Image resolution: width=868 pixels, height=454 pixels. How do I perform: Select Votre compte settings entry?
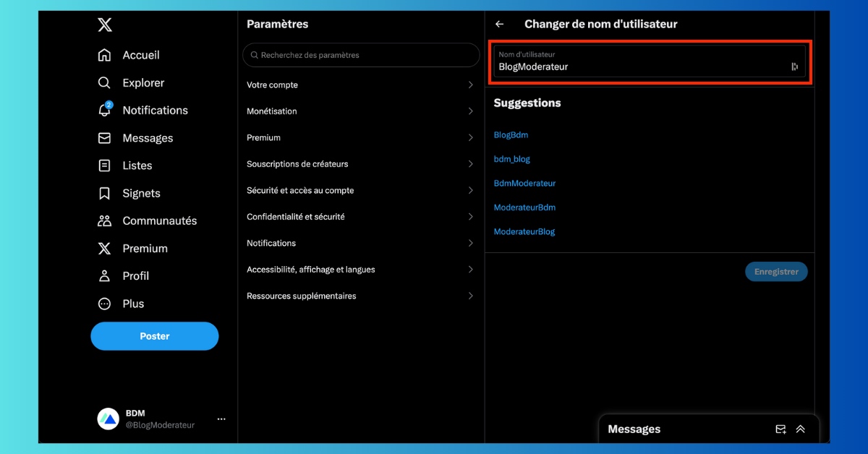pyautogui.click(x=361, y=85)
